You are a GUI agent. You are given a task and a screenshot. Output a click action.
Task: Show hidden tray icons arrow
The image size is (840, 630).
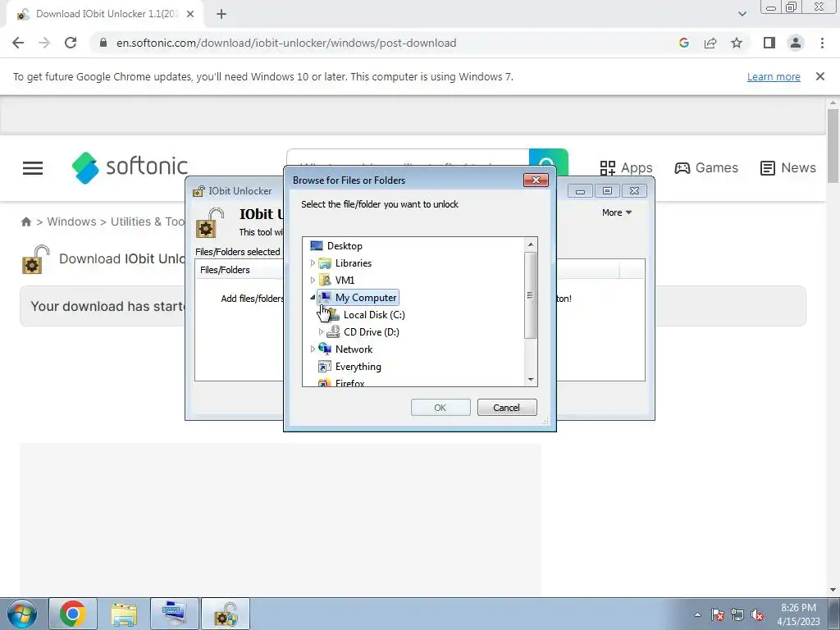[x=697, y=615]
